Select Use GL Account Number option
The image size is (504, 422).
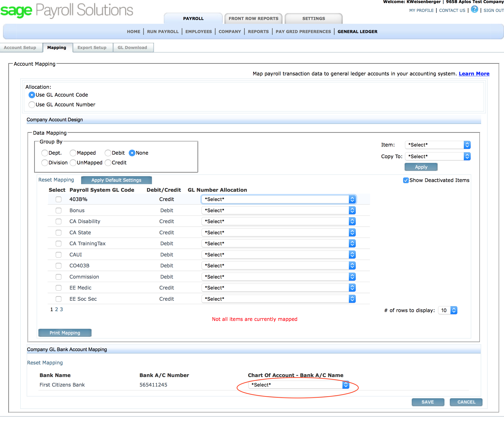[x=32, y=105]
